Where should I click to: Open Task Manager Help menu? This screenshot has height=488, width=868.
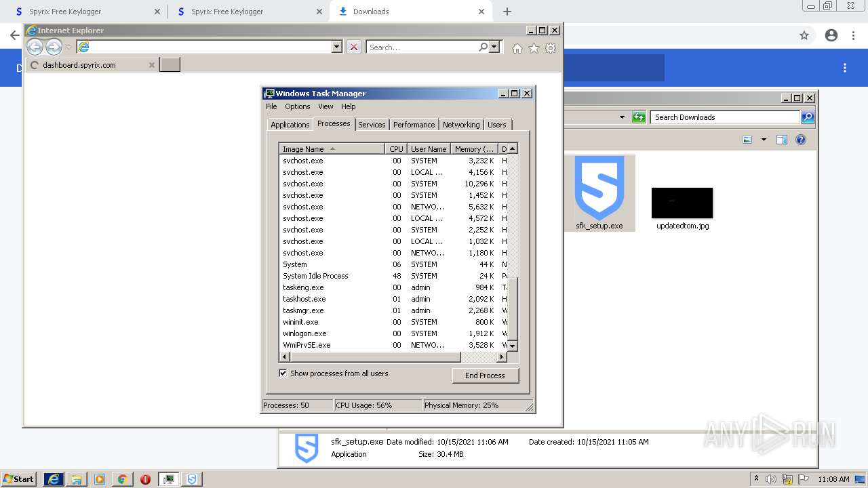348,106
